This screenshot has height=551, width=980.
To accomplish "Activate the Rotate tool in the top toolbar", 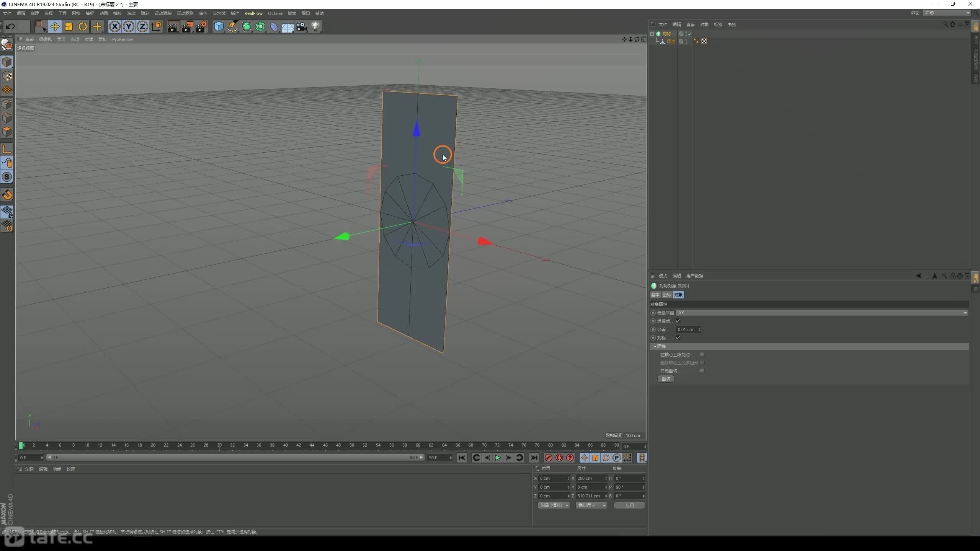I will (83, 26).
